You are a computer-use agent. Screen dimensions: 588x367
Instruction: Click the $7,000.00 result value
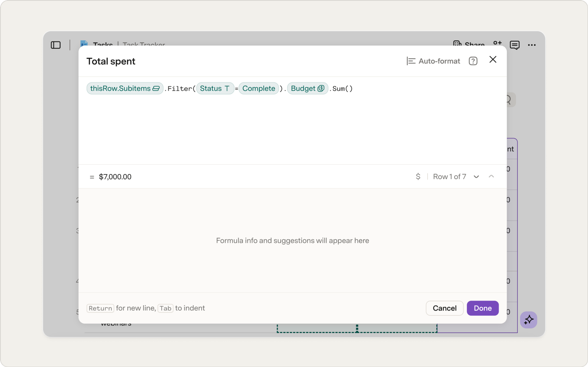[115, 177]
